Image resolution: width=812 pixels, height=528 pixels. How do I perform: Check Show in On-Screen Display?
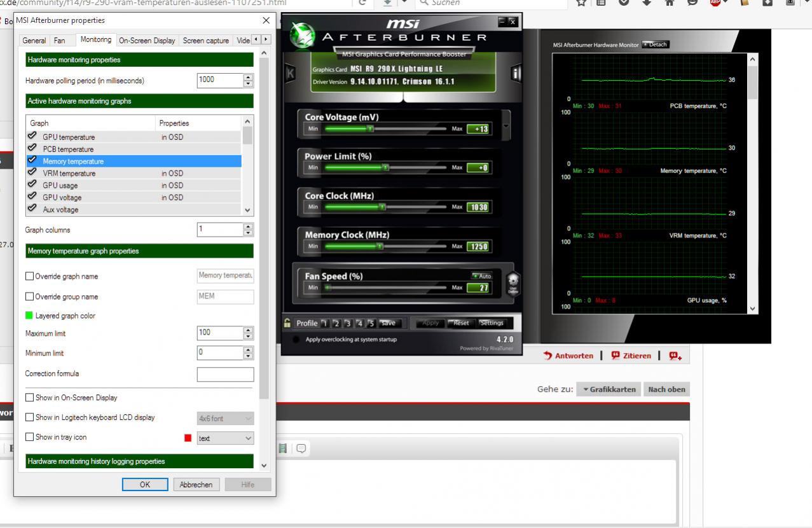[29, 398]
